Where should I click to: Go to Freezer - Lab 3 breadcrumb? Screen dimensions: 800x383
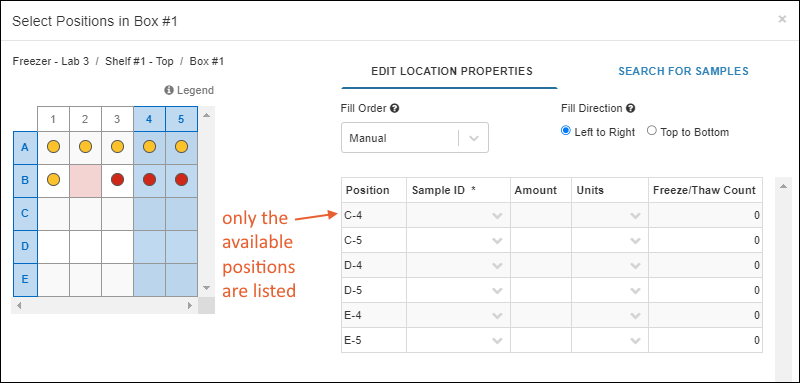point(51,61)
